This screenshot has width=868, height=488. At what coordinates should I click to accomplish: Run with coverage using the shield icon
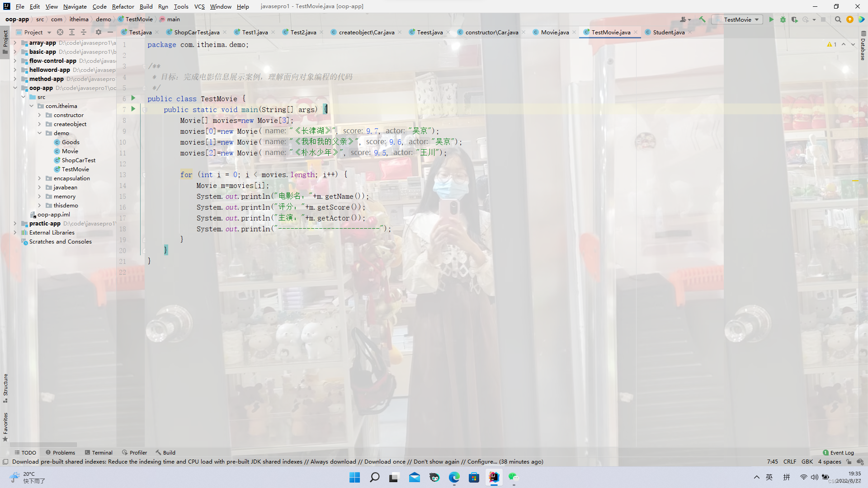click(794, 19)
